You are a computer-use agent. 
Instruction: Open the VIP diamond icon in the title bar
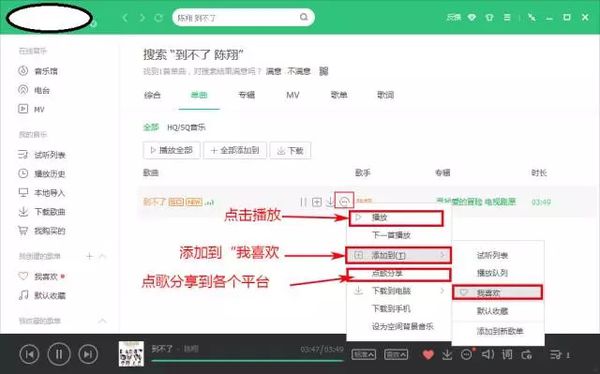coord(472,18)
